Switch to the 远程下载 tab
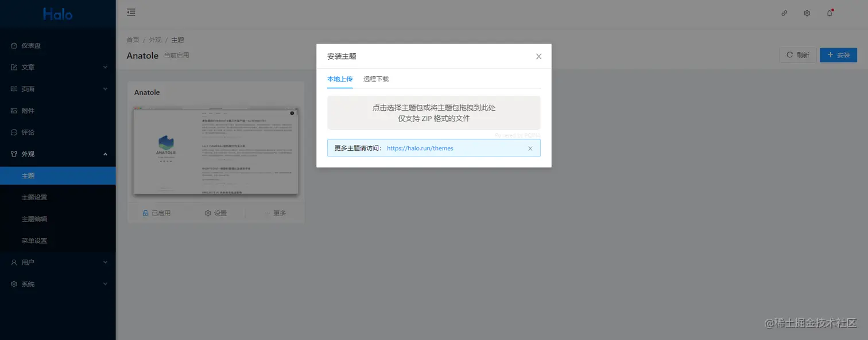 coord(376,79)
